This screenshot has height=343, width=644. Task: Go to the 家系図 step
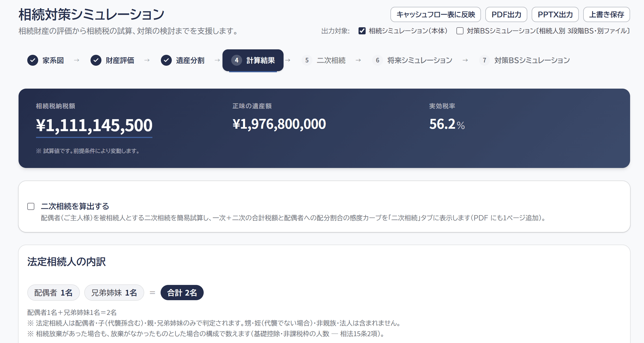coord(46,60)
